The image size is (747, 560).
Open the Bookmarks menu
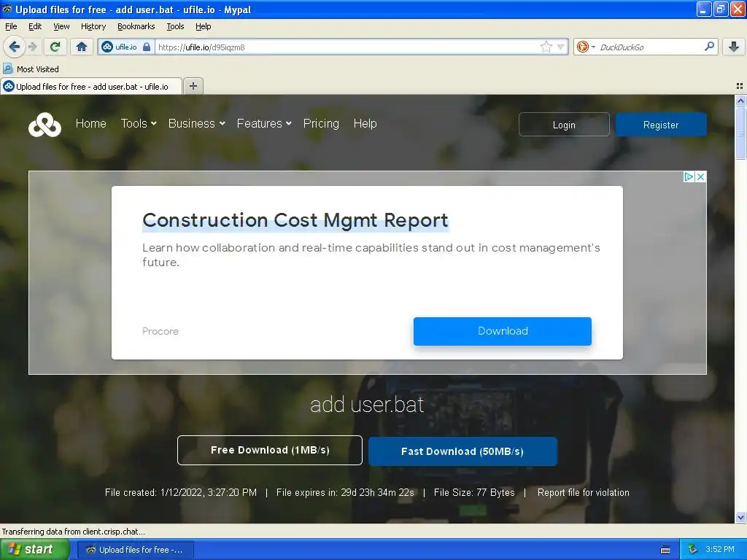[x=136, y=26]
